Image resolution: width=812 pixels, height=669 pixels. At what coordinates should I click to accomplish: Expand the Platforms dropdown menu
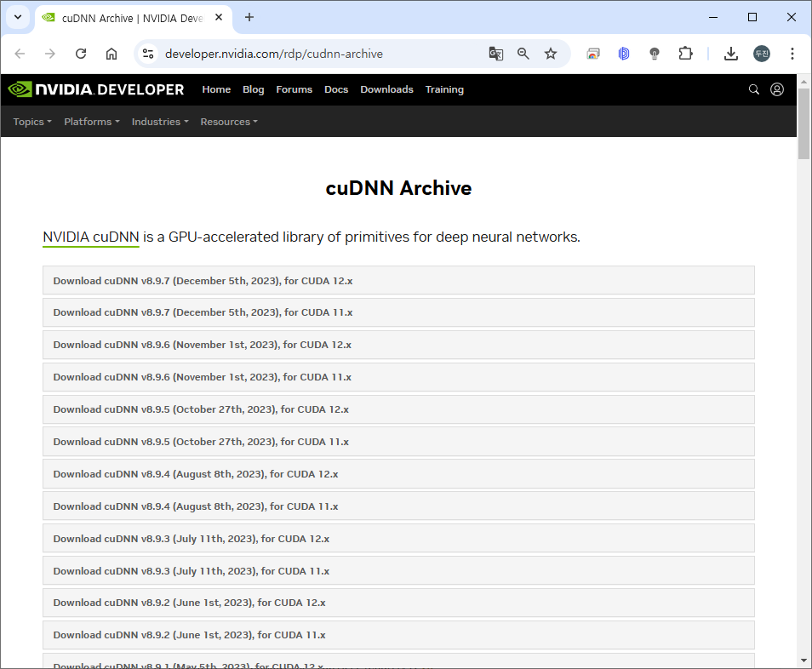(x=92, y=122)
